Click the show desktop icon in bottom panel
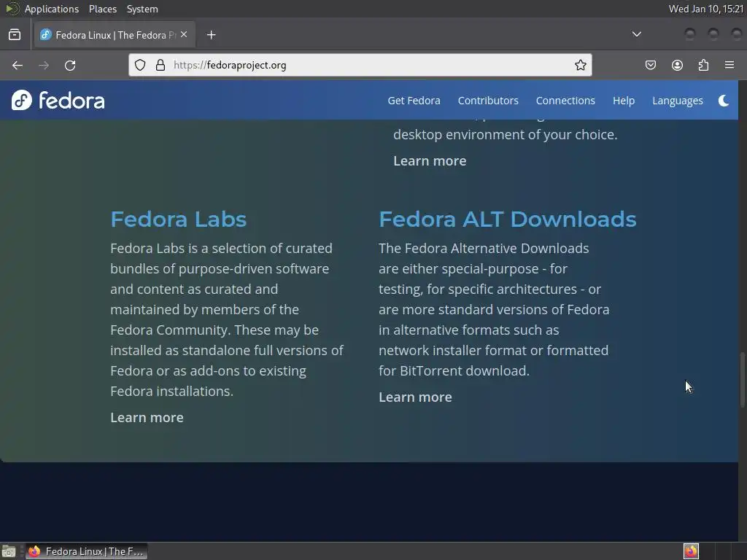 (9, 551)
